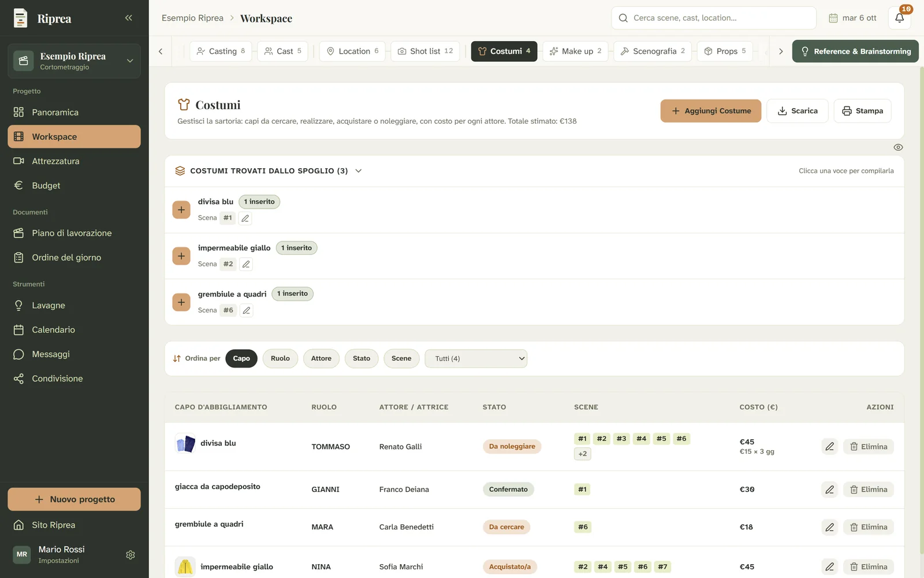
Task: Open the Tutti (4) filter dropdown
Action: [x=476, y=358]
